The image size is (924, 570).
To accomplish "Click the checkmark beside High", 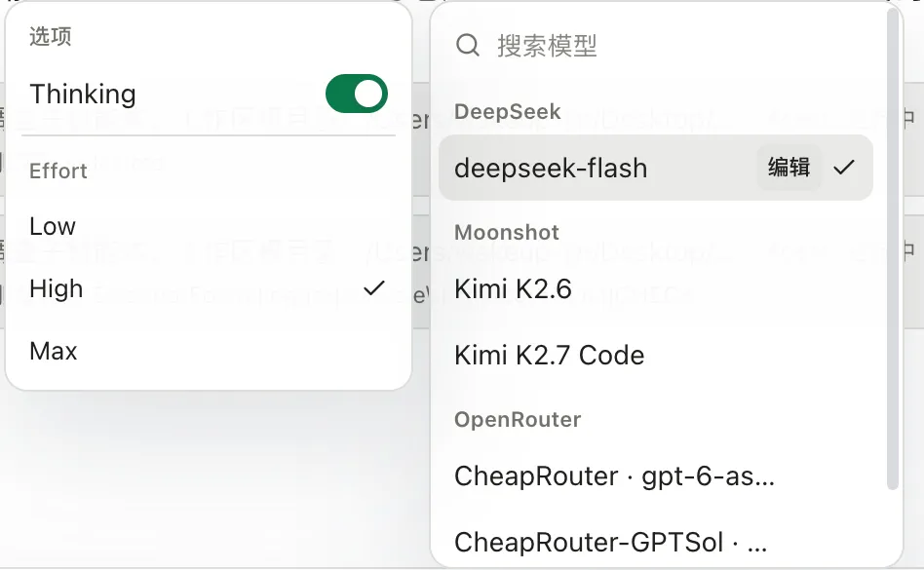I will pos(373,288).
